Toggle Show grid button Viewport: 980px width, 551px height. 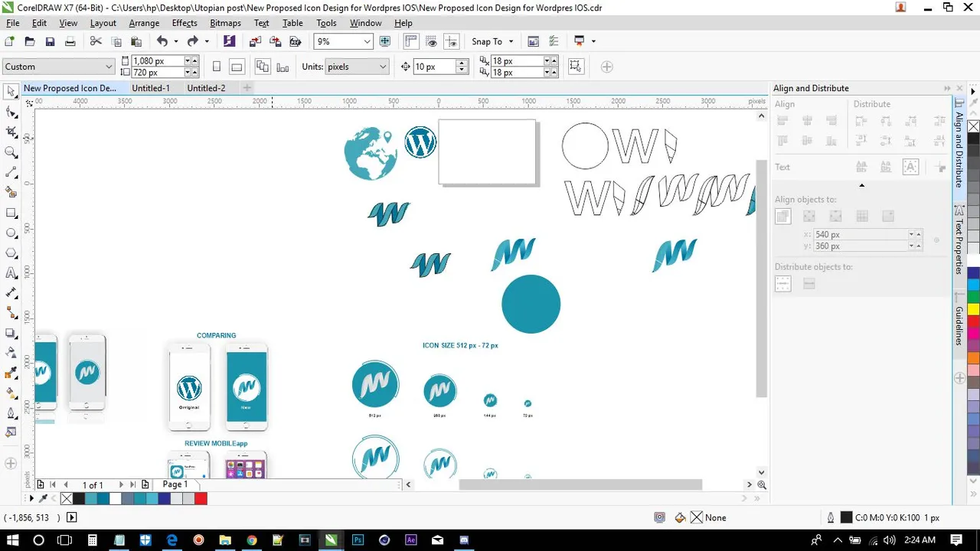coord(431,41)
